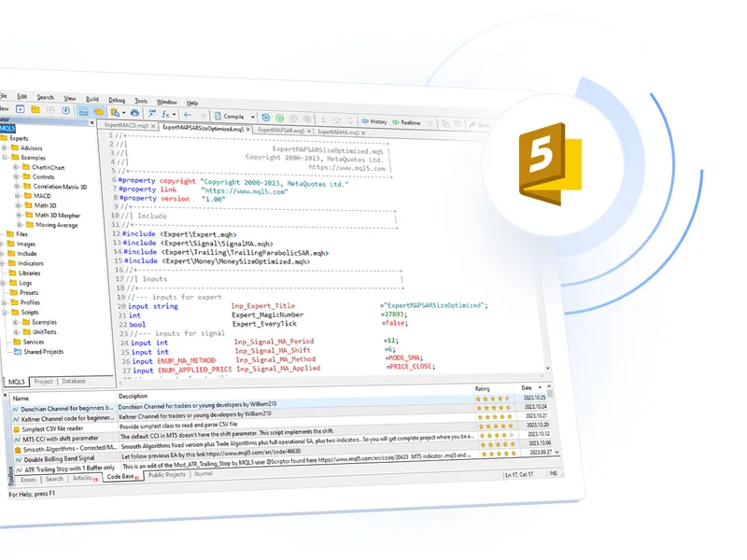The image size is (747, 560).
Task: Sort by the Date column header
Action: click(530, 387)
